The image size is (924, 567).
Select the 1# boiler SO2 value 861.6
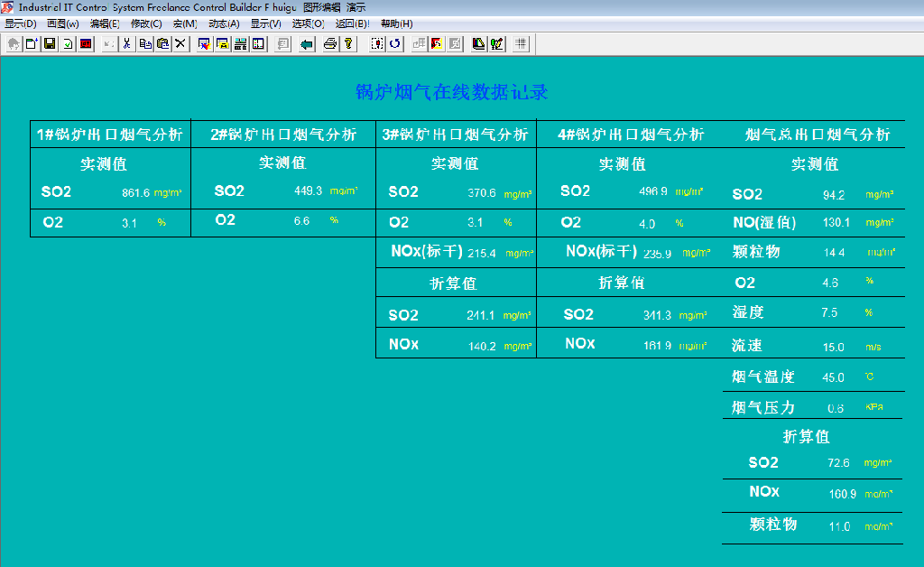coord(135,192)
